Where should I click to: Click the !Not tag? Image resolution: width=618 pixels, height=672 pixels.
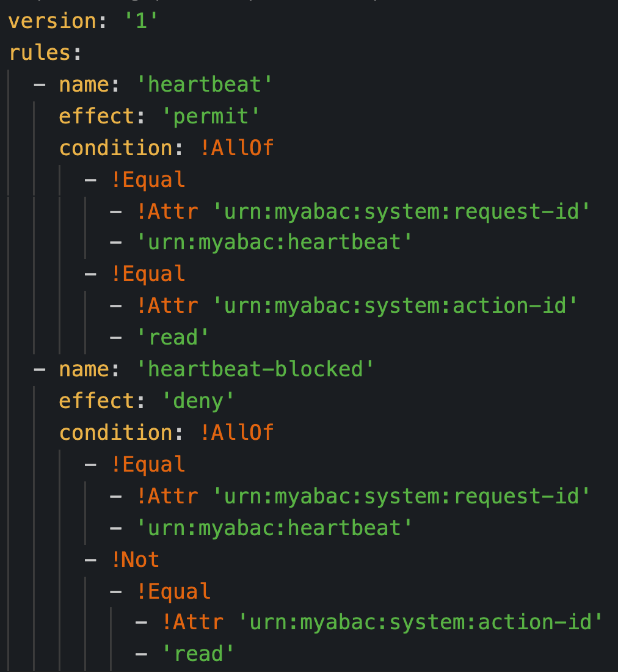(135, 560)
